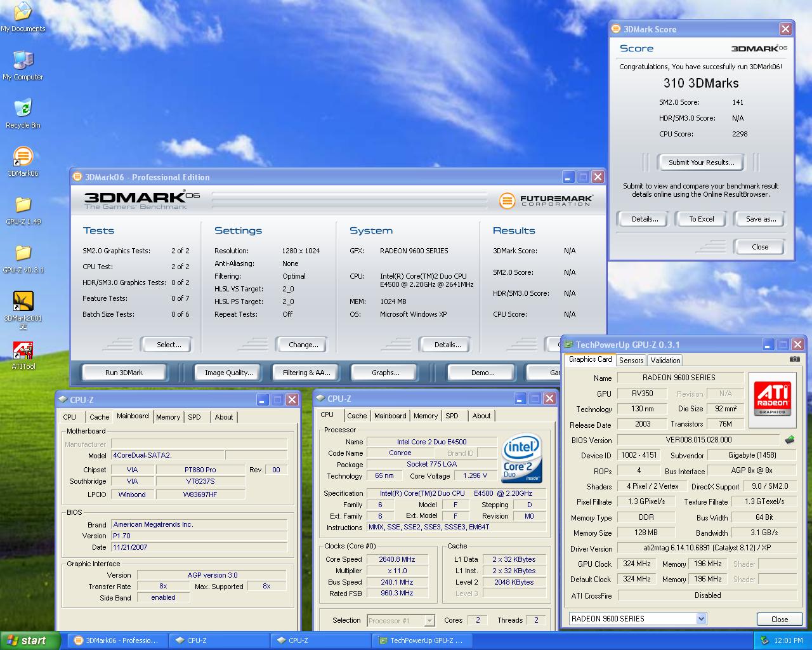Click the ATI CrossFire Disabled field

click(x=707, y=595)
